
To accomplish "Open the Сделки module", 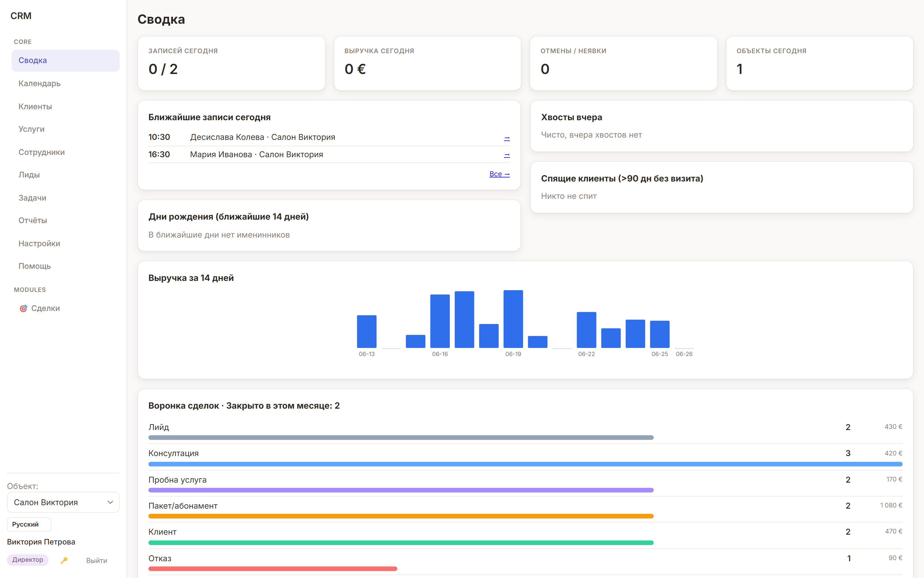I will (x=65, y=308).
